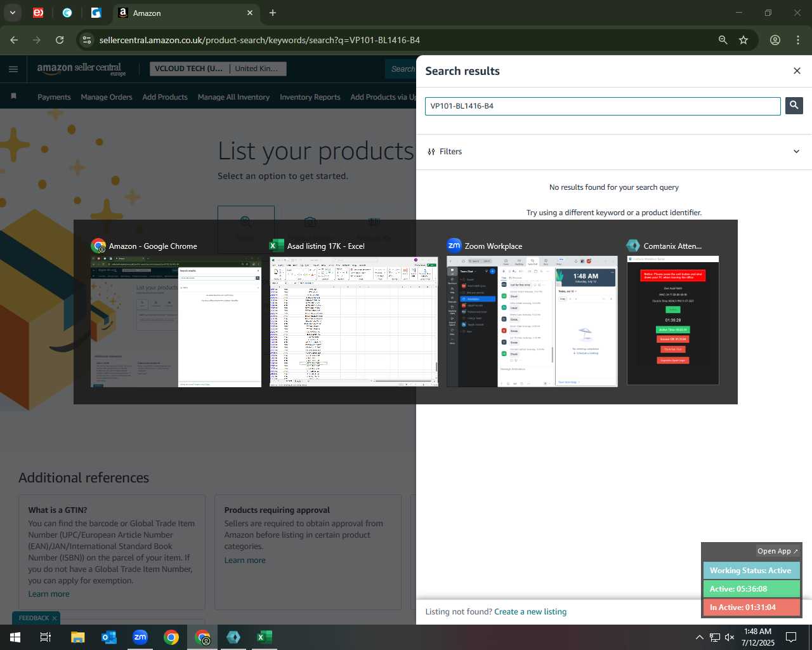812x650 pixels.
Task: Open the Comtanix overlay Open App button
Action: tap(778, 551)
